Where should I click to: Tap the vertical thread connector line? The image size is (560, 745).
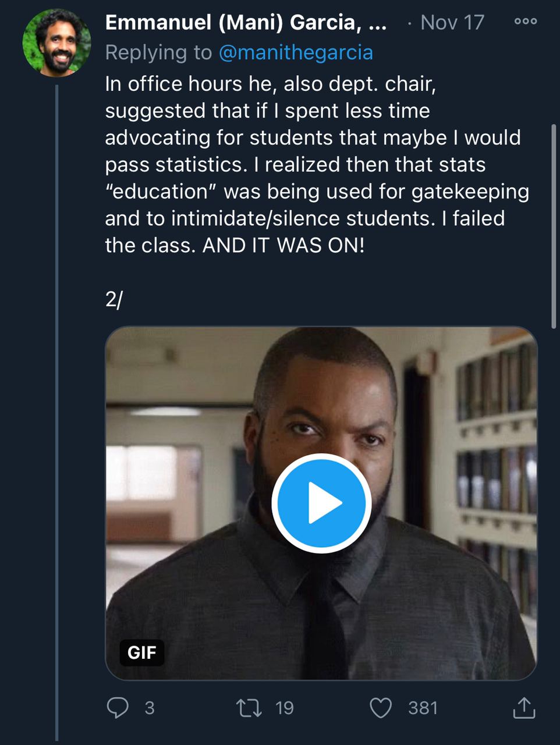point(57,407)
